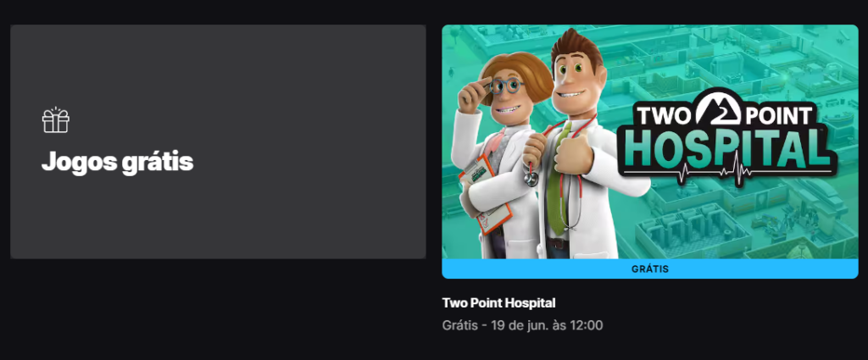The width and height of the screenshot is (868, 360).
Task: Click the gift box icon
Action: (x=55, y=120)
